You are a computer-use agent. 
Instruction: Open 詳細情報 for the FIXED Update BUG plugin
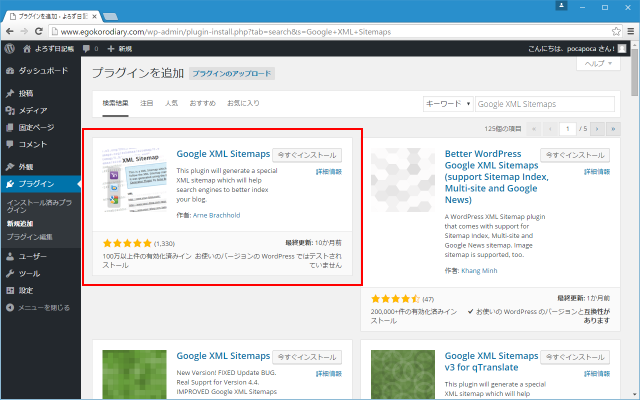pyautogui.click(x=329, y=374)
